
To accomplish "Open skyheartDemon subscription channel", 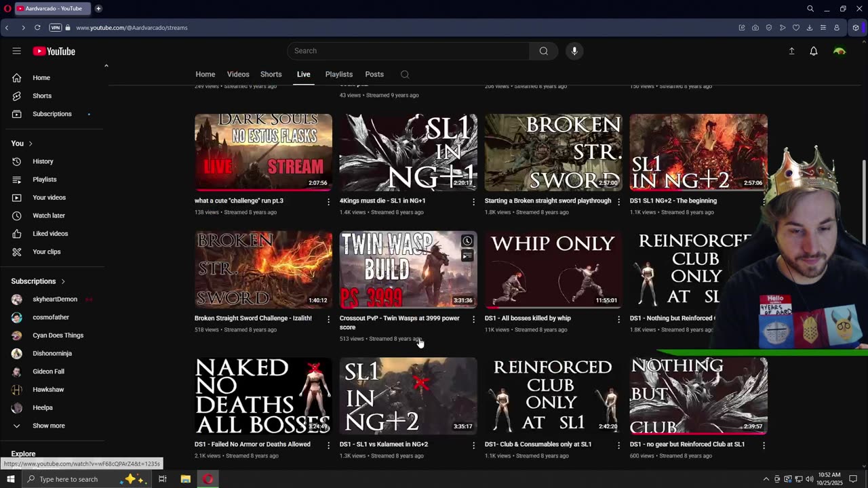I will click(54, 299).
